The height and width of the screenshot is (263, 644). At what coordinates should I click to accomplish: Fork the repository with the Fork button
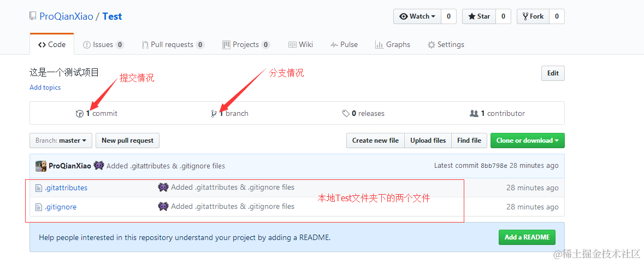pyautogui.click(x=533, y=16)
